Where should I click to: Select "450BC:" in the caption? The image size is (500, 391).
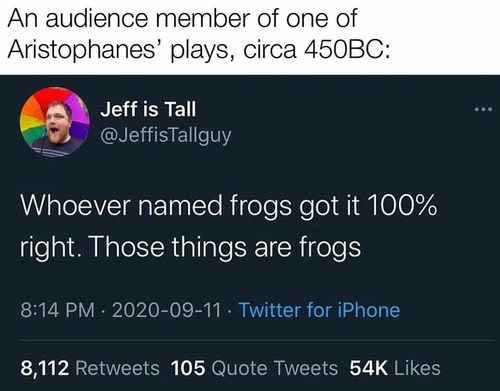click(x=346, y=50)
